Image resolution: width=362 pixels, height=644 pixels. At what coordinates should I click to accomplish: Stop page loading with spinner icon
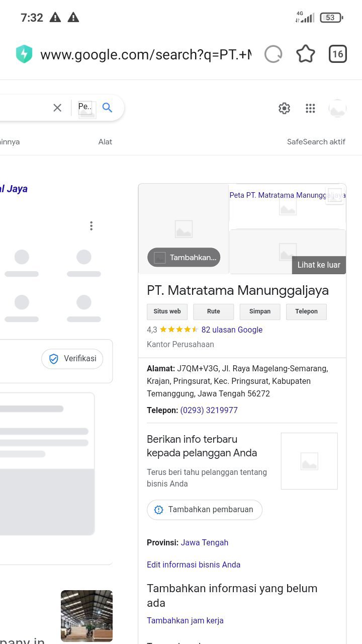(274, 54)
